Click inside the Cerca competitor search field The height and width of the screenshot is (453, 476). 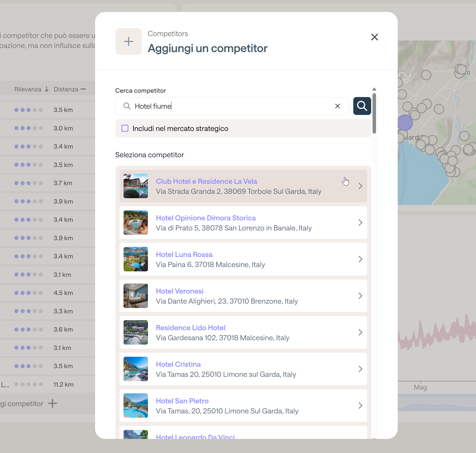[230, 106]
